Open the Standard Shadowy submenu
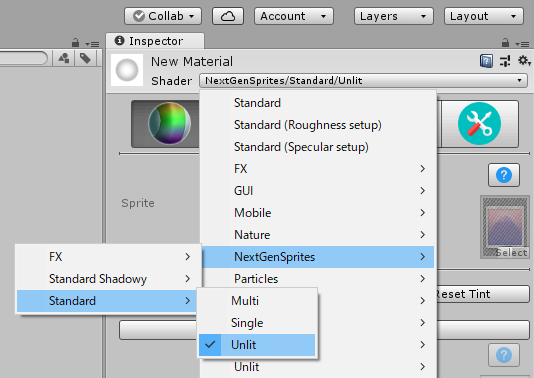534x378 pixels. (108, 279)
